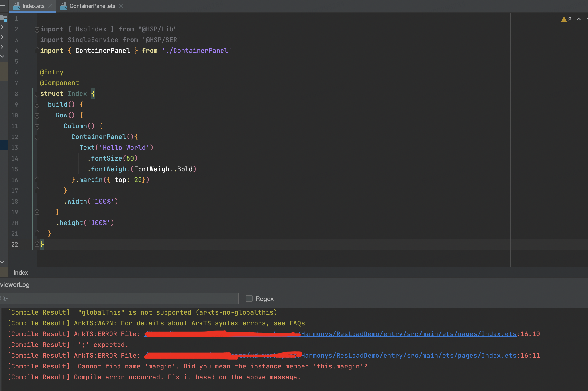
Task: Click SingleService import name on line 3
Action: pos(93,40)
